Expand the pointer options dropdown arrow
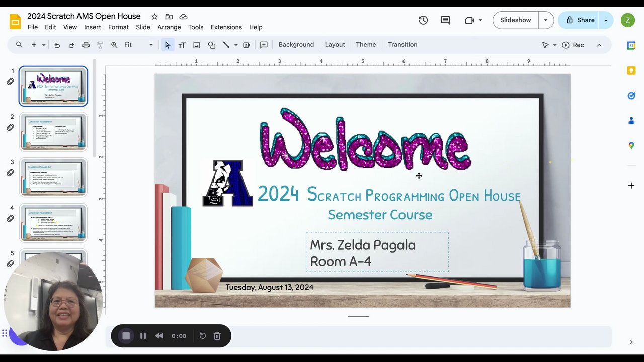The height and width of the screenshot is (362, 644). (x=555, y=45)
